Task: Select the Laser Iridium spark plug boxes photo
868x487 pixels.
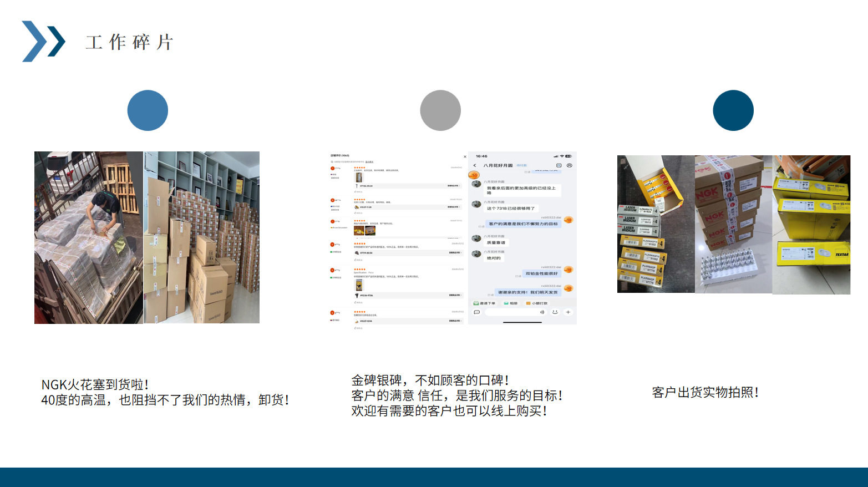Action: point(656,224)
